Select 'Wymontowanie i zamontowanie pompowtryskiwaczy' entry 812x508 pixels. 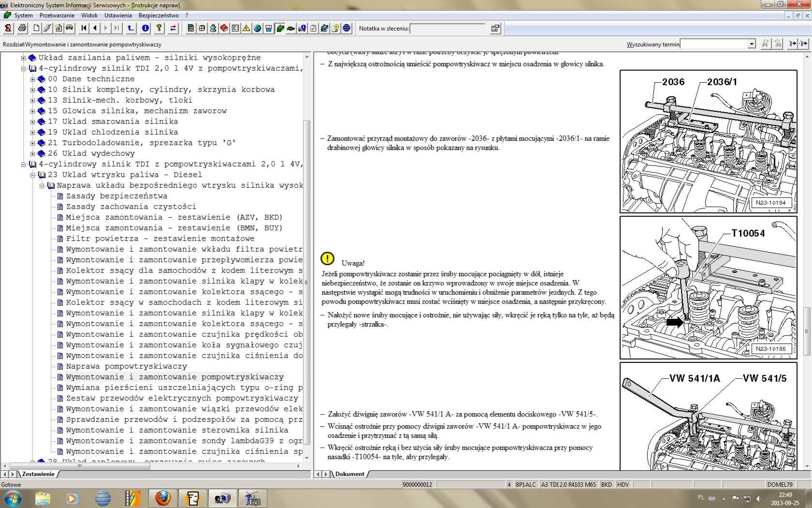coord(174,377)
